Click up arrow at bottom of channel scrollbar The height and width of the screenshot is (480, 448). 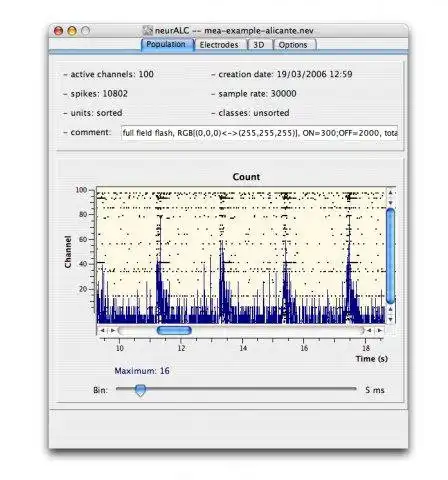[390, 310]
